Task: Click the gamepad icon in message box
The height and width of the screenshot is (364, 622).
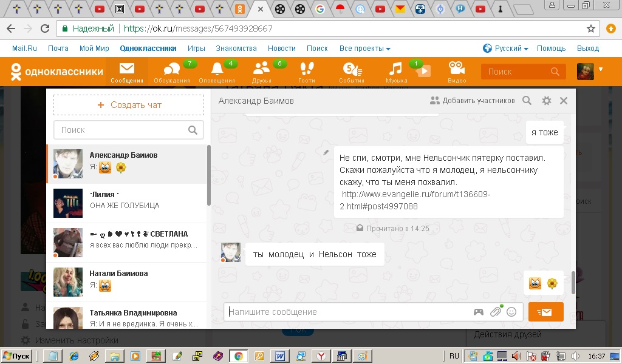Action: click(479, 312)
